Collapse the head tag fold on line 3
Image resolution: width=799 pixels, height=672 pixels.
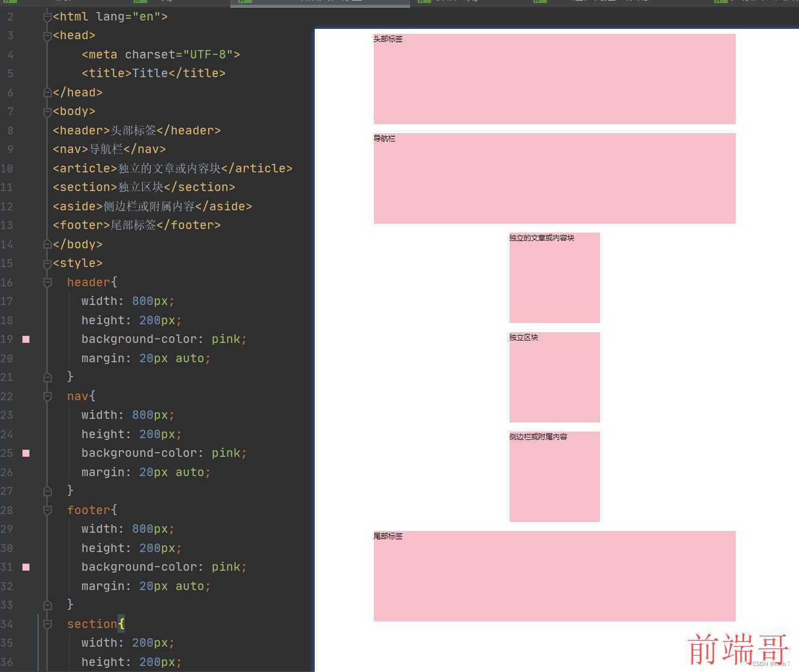pos(48,36)
